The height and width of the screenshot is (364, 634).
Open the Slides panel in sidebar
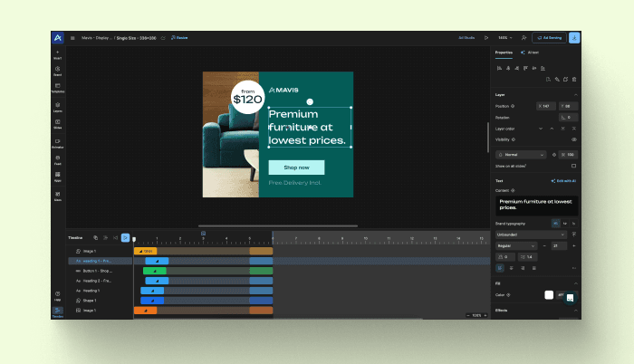click(58, 124)
